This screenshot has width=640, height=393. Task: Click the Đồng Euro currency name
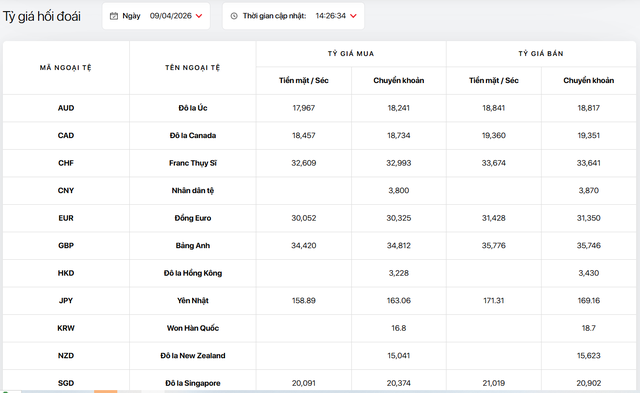pyautogui.click(x=193, y=218)
